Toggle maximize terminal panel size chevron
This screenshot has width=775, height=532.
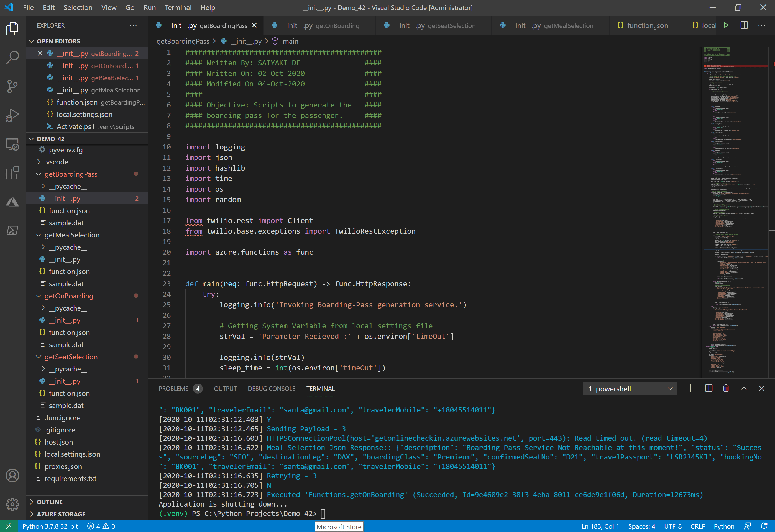coord(744,388)
